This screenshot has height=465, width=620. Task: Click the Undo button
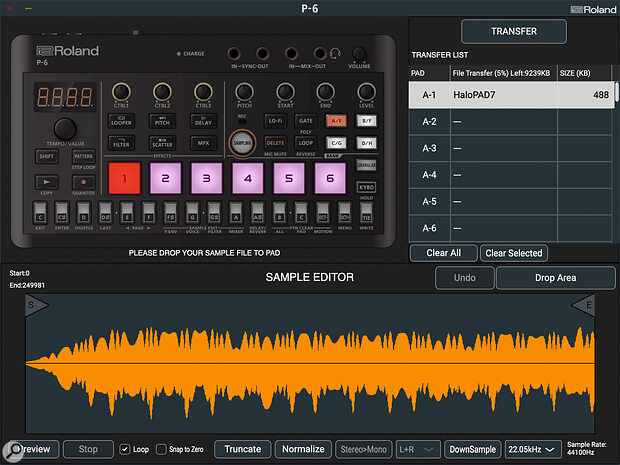tap(465, 278)
